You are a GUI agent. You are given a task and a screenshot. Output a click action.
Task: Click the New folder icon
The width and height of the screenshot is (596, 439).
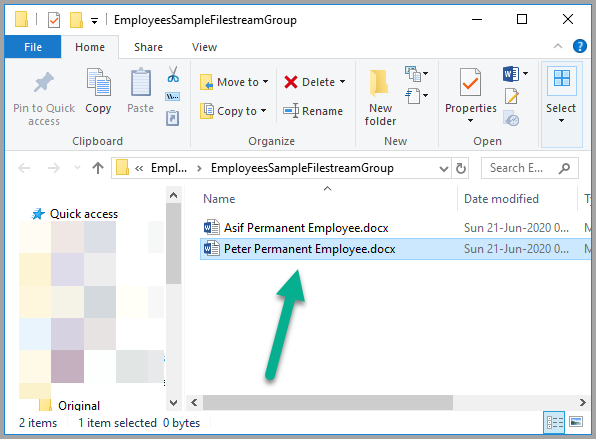(x=379, y=83)
